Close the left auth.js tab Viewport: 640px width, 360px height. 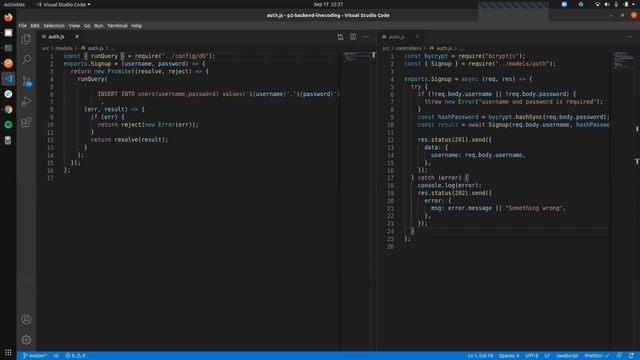click(x=77, y=37)
